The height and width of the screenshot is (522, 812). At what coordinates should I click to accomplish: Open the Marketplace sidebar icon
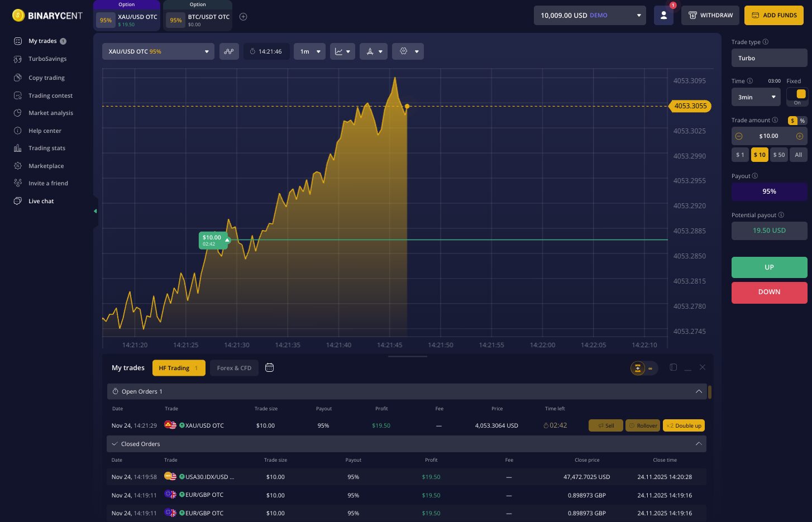(x=16, y=166)
